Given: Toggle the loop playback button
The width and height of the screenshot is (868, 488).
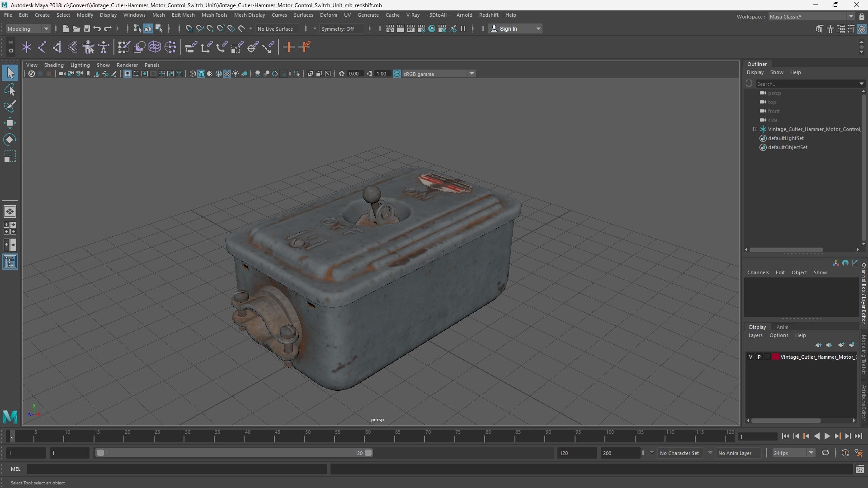Looking at the screenshot, I should click(825, 453).
